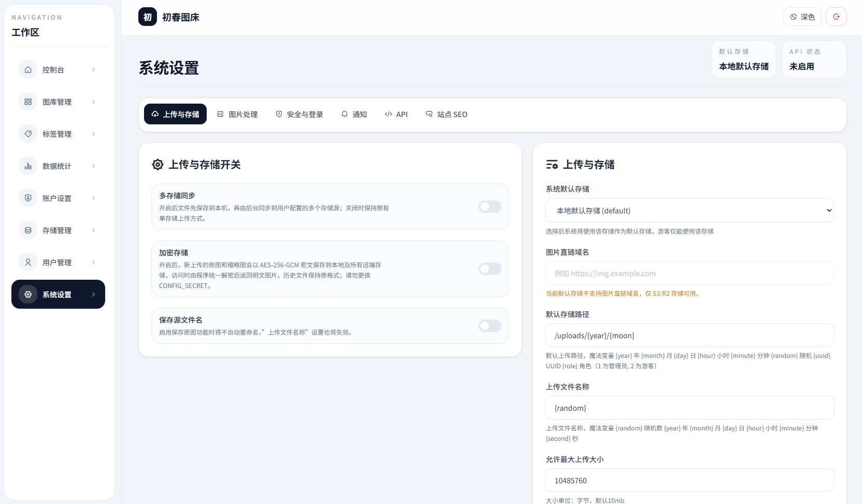Screen dimensions: 862x504
Task: Click the code icon in API tab
Action: (388, 114)
